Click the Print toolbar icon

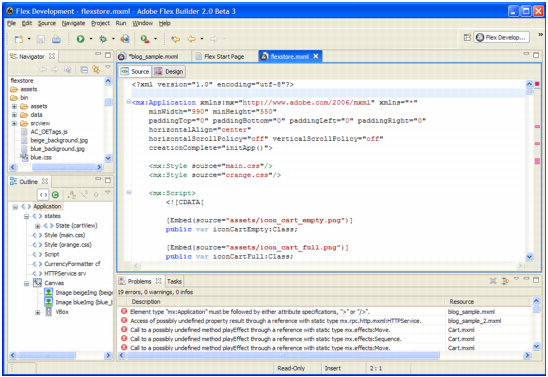pyautogui.click(x=56, y=39)
